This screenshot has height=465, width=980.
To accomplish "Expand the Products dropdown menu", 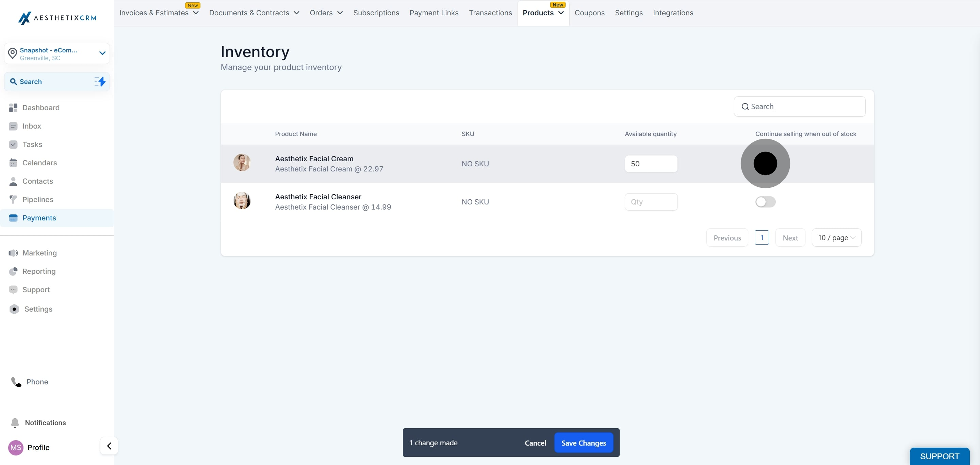I will click(543, 13).
